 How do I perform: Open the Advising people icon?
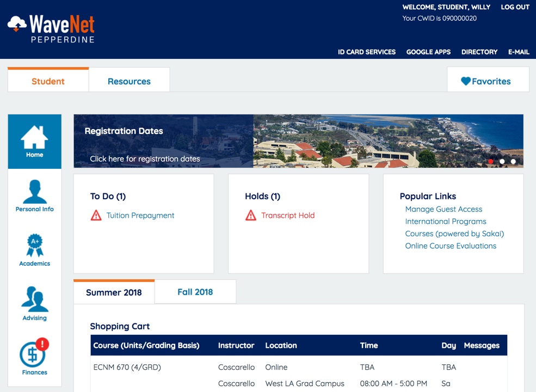[x=34, y=299]
